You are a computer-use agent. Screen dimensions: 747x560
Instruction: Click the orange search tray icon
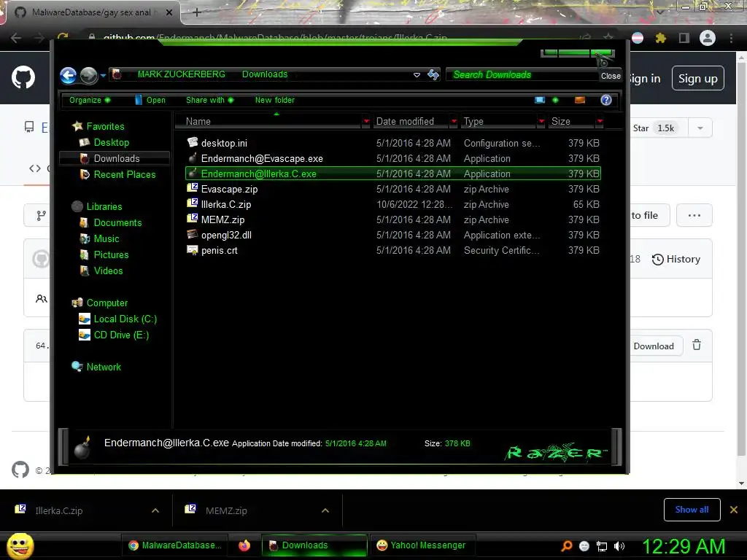[x=566, y=546]
